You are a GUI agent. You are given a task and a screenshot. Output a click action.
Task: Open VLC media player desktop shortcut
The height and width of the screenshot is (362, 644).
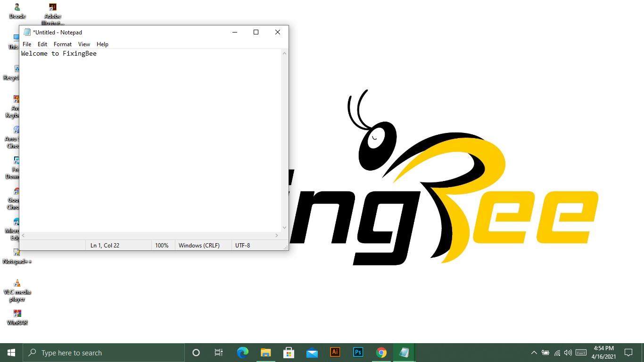tap(17, 288)
